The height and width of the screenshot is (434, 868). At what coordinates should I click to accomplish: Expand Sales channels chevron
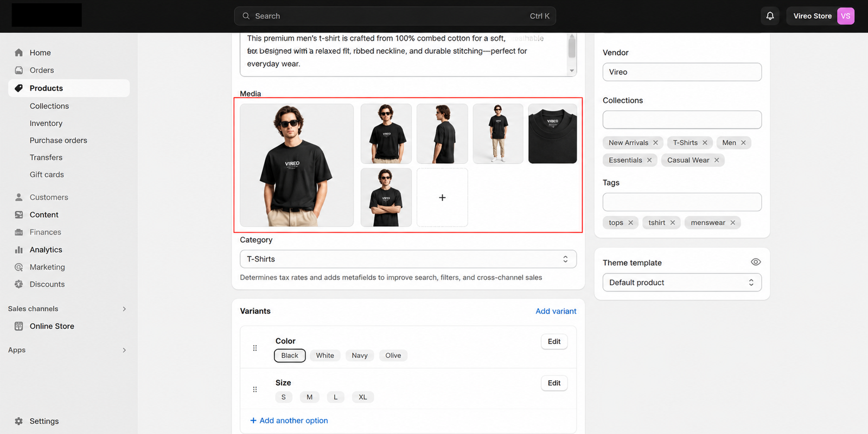tap(124, 309)
